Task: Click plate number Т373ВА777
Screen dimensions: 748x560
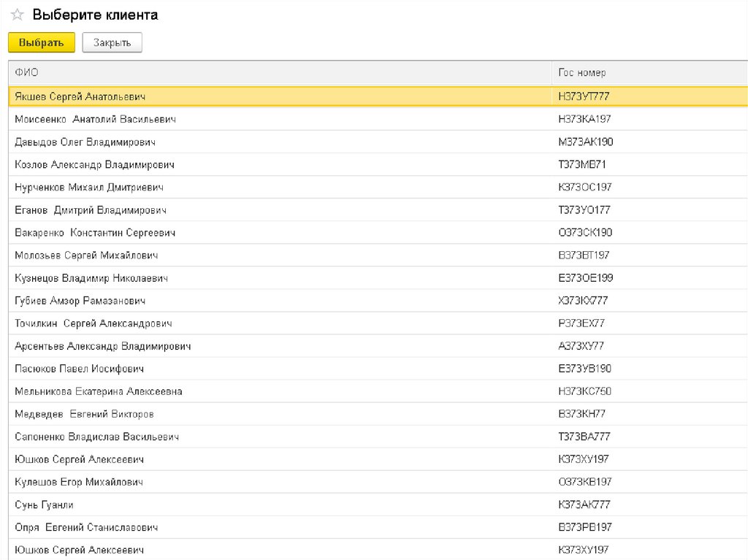Action: pyautogui.click(x=584, y=436)
